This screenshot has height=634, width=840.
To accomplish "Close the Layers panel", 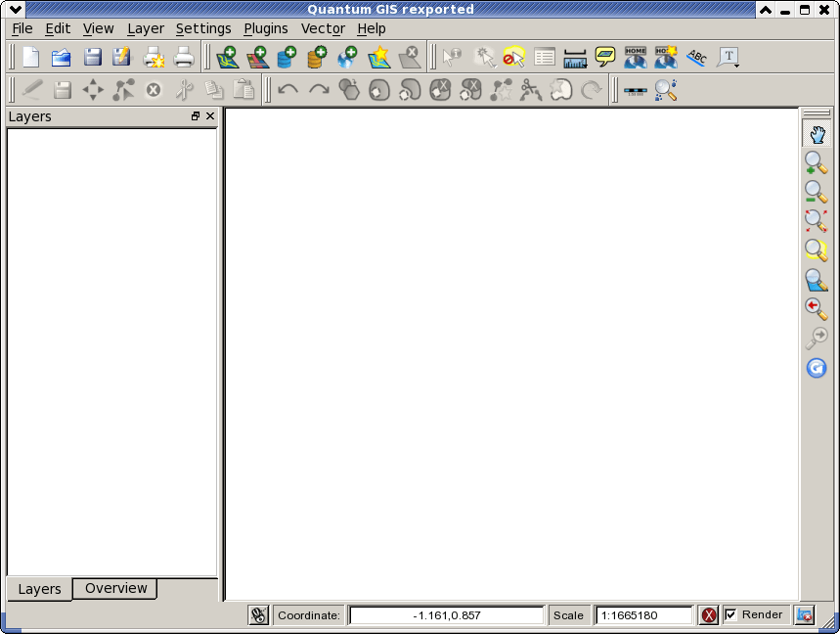I will pos(210,116).
